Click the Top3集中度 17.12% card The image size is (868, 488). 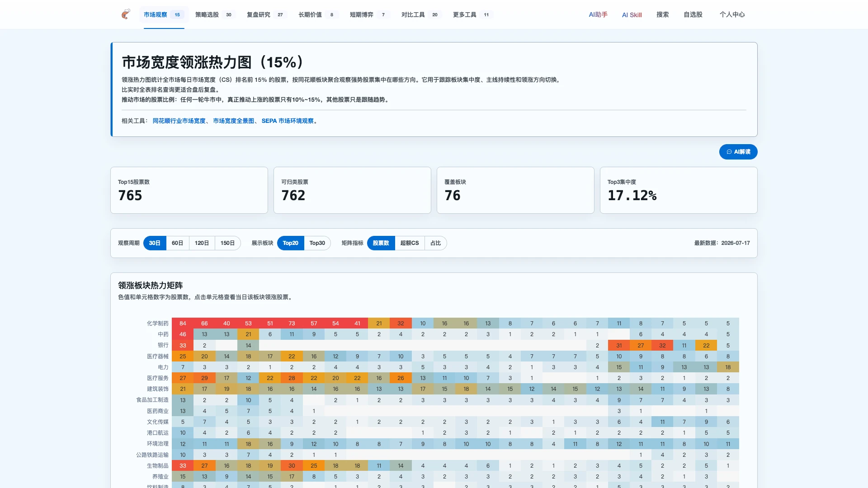pos(679,190)
